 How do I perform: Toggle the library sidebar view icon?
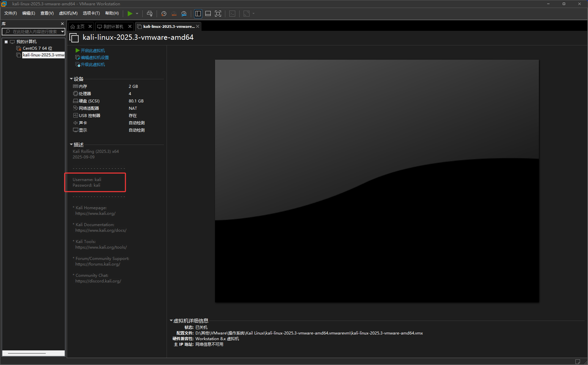(x=198, y=14)
